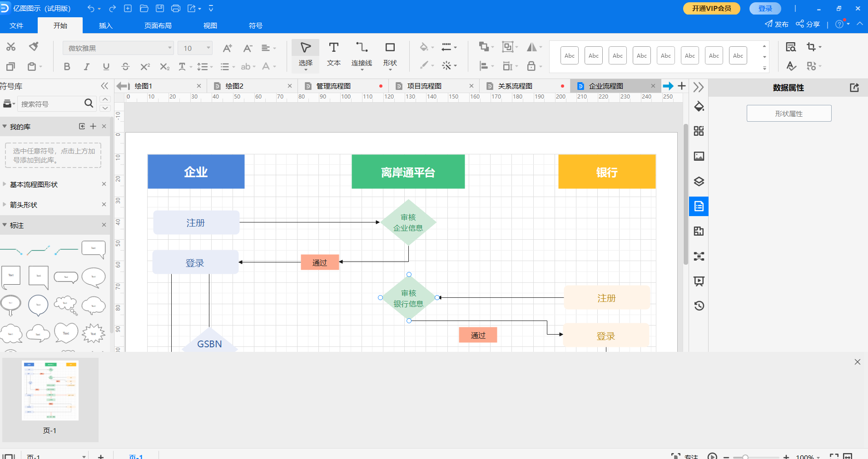Open the history icon in right sidebar
Screen dimensions: 868x459
699,306
